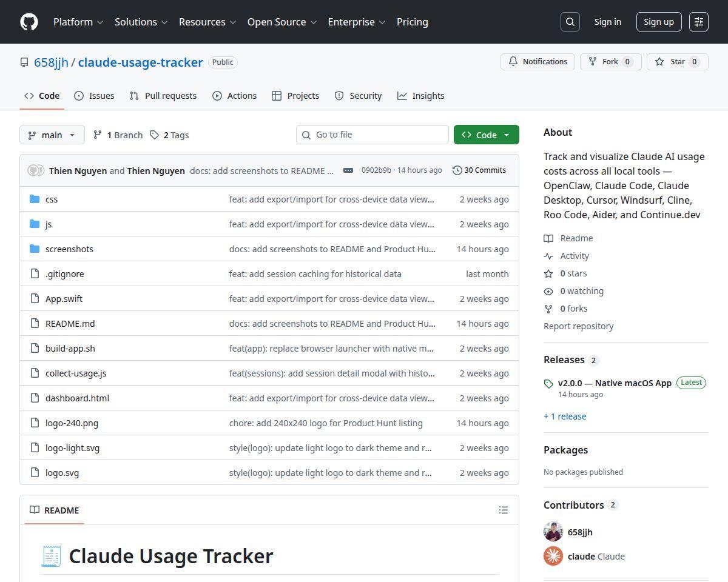The image size is (728, 582).
Task: Click the file icon next to App.swift
Action: pyautogui.click(x=35, y=298)
